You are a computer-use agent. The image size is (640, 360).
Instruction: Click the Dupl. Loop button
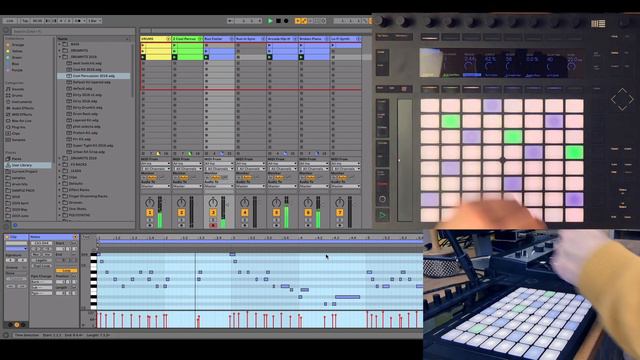click(x=42, y=266)
